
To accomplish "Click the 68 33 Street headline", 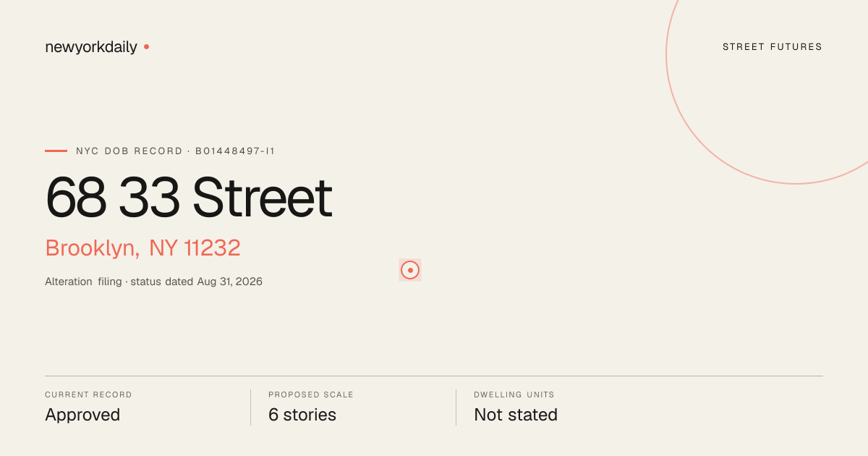I will point(189,198).
